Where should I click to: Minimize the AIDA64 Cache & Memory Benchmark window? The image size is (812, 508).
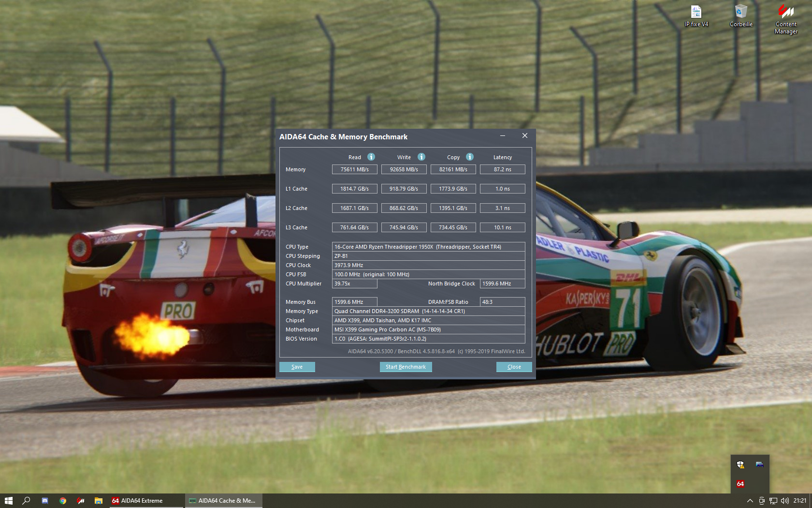pos(503,136)
